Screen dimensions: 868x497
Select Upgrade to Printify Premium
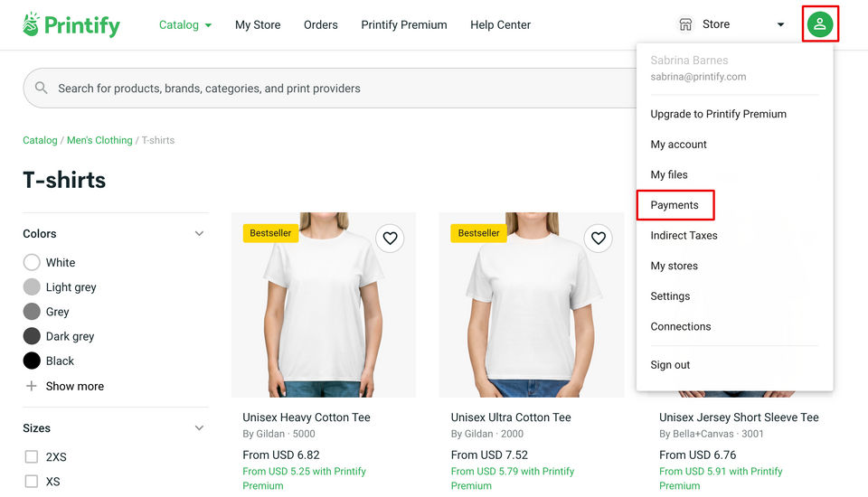(x=718, y=114)
